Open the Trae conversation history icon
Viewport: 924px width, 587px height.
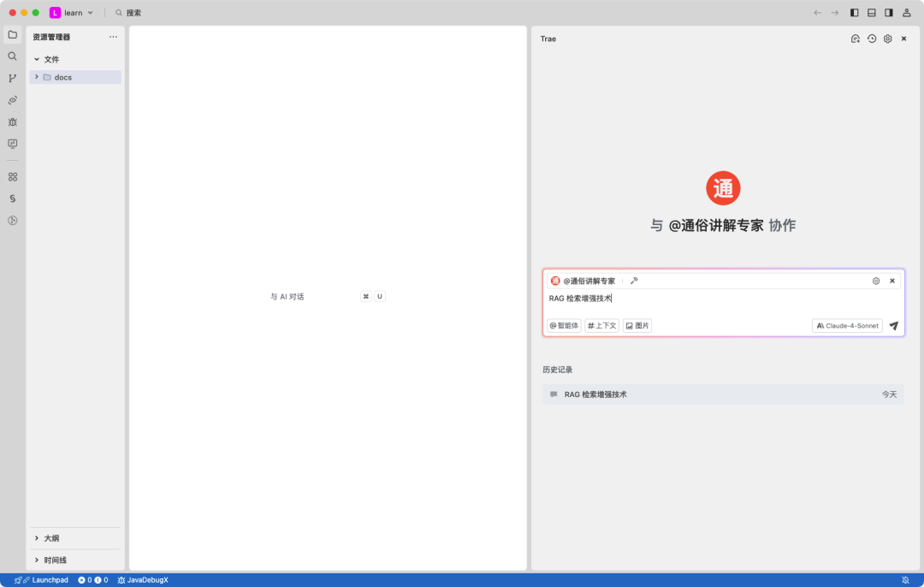pos(871,39)
